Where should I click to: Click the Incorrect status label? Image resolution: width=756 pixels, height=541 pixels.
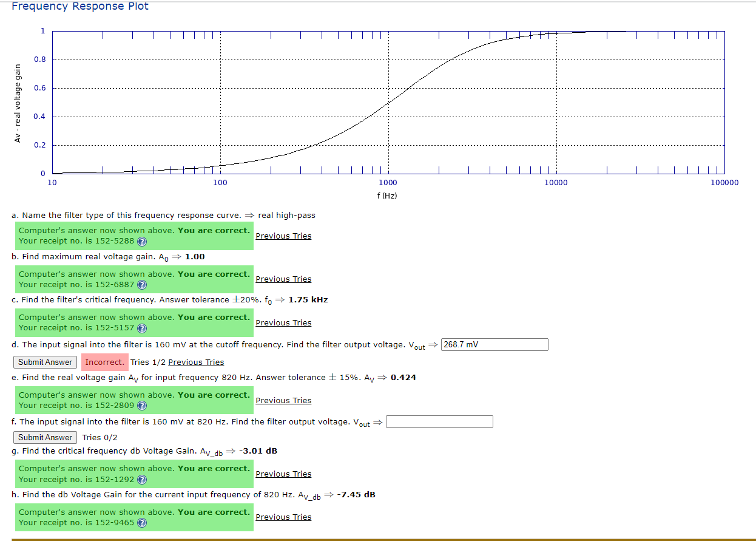pos(104,362)
